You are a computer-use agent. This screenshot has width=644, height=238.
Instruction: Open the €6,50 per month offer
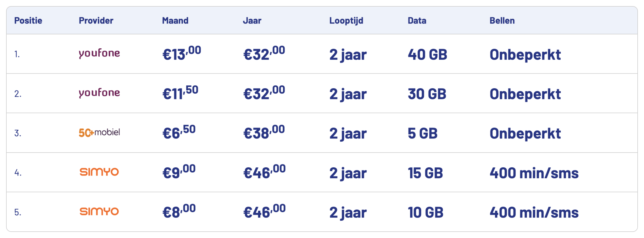179,133
